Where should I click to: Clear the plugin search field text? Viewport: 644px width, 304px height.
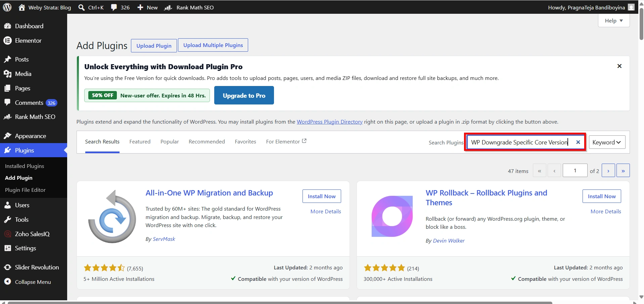pyautogui.click(x=578, y=142)
